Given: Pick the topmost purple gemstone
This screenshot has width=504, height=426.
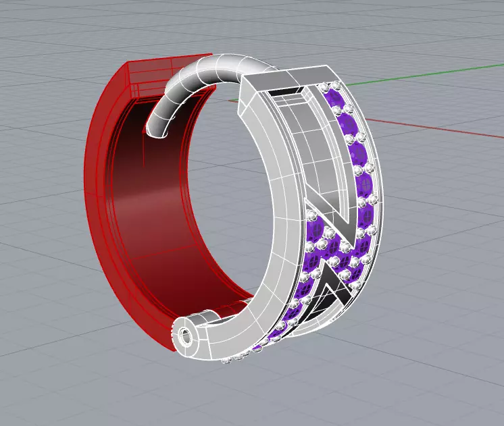Looking at the screenshot, I should coord(335,97).
